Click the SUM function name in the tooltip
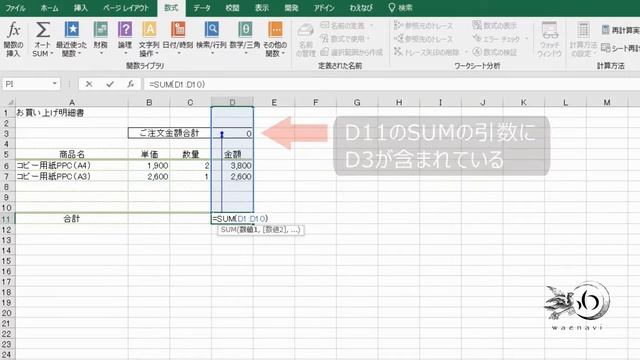The width and height of the screenshot is (640, 360). click(229, 230)
